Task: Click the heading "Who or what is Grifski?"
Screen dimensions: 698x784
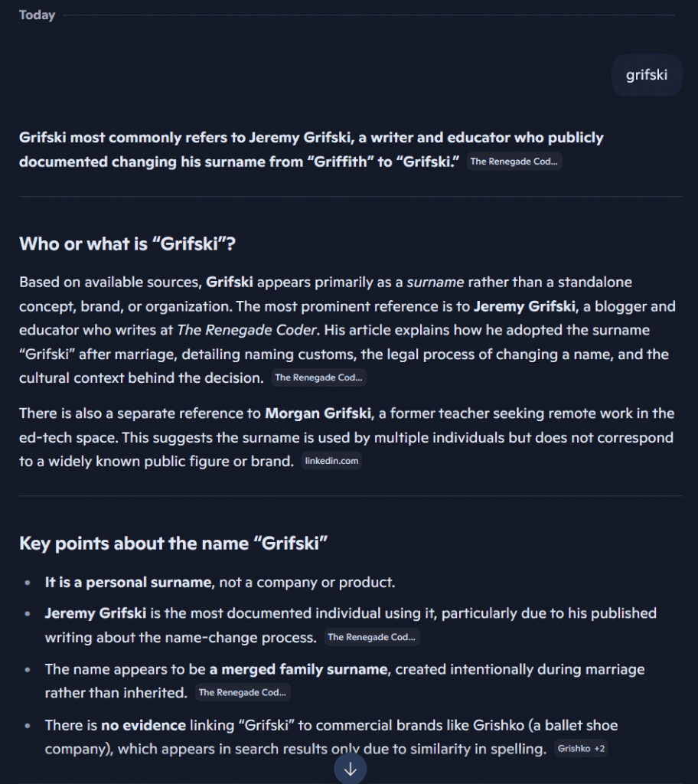Action: [128, 244]
